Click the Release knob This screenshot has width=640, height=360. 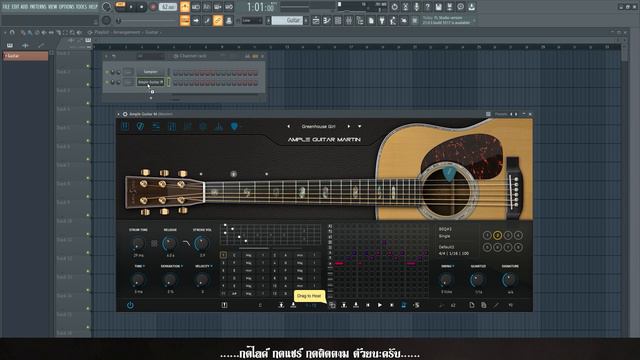(x=169, y=244)
